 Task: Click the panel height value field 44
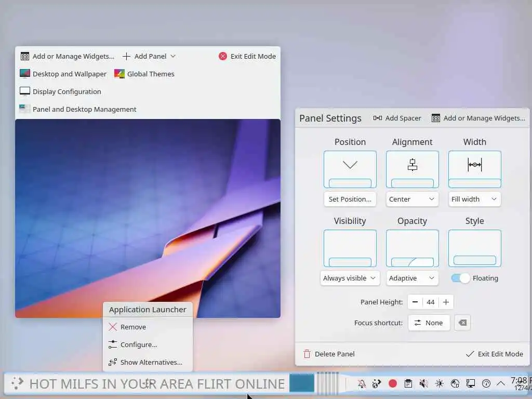[x=431, y=302]
